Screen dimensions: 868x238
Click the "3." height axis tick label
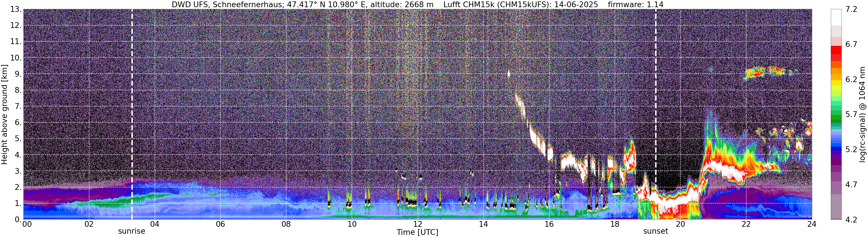pos(18,171)
